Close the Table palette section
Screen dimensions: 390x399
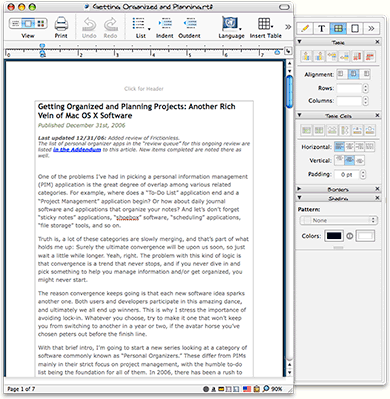coord(377,42)
